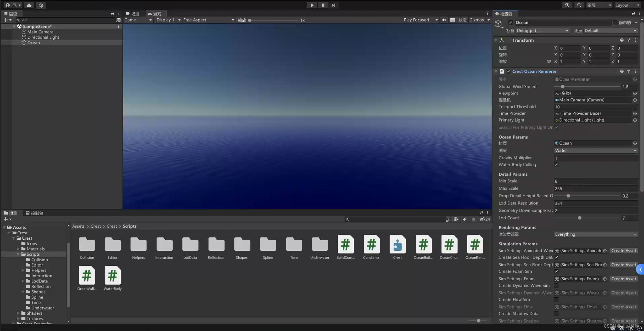
Task: Expand the Materials folder in the project tree
Action: click(18, 249)
